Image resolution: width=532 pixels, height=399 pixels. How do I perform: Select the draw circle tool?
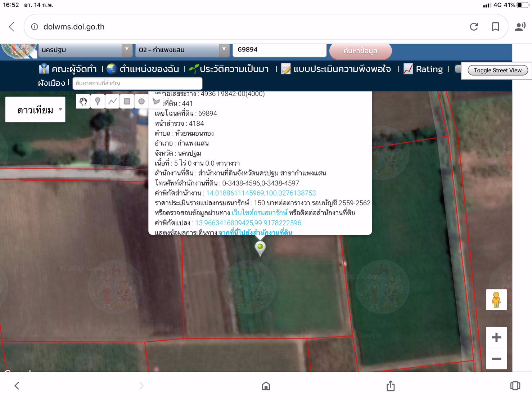141,102
